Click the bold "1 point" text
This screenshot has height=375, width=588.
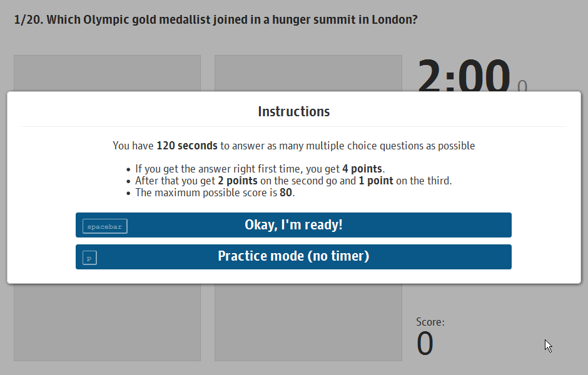[376, 181]
